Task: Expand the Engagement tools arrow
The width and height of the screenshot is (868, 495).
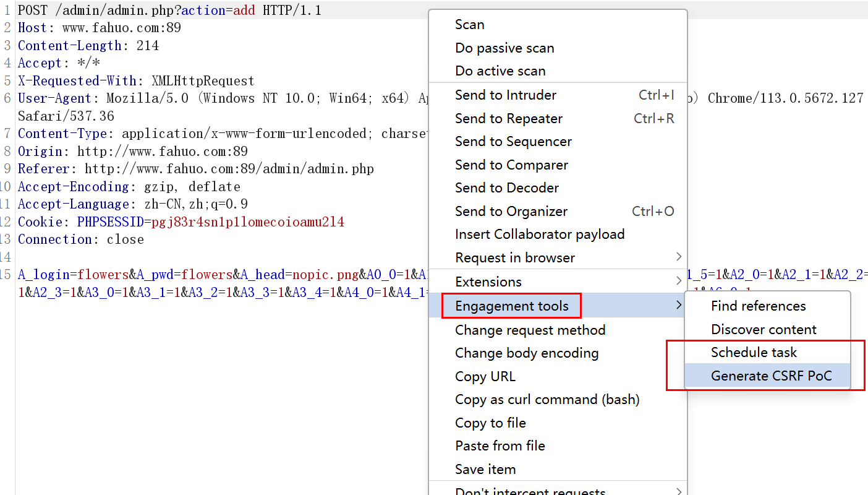Action: click(x=679, y=305)
